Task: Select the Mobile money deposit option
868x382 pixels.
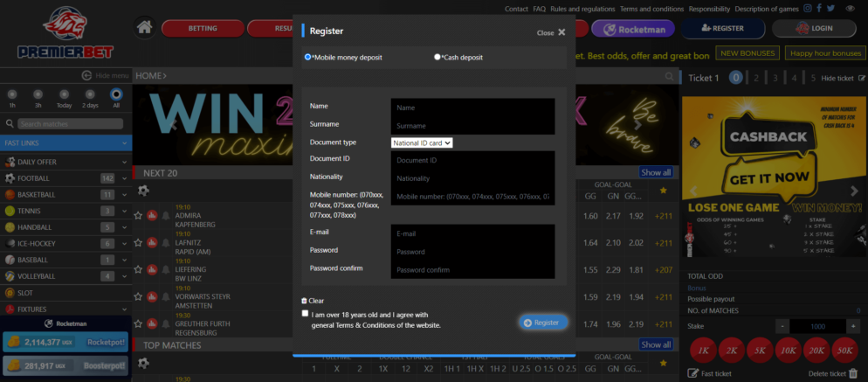Action: (307, 57)
